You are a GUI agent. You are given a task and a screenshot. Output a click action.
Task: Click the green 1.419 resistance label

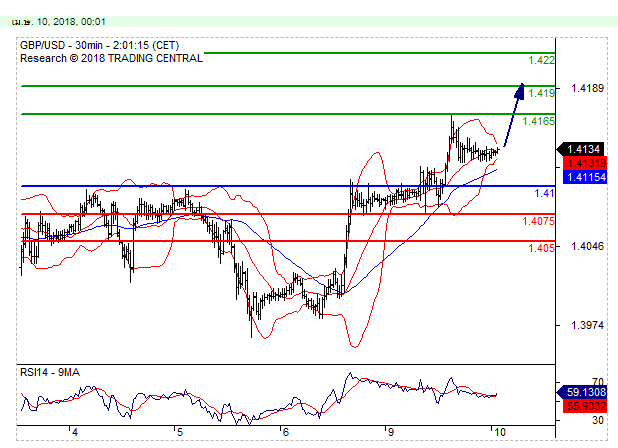tap(541, 93)
